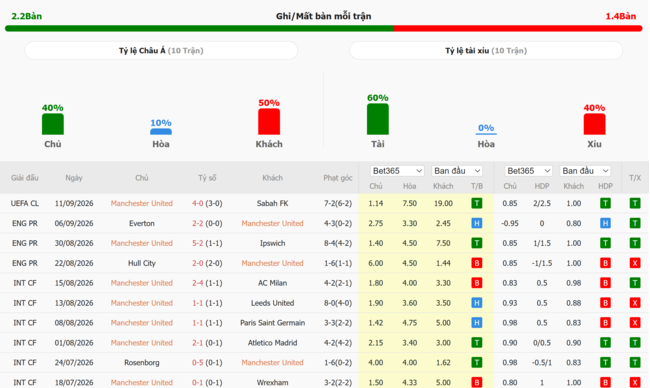This screenshot has width=650, height=388.
Task: Click blue H badge in Leeds United T/B column
Action: click(477, 303)
